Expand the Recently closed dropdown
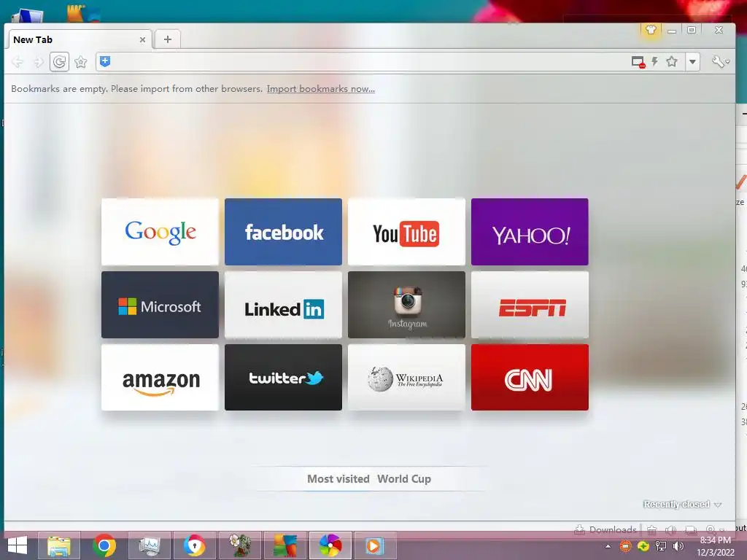Screen dimensions: 747x560 [682, 505]
